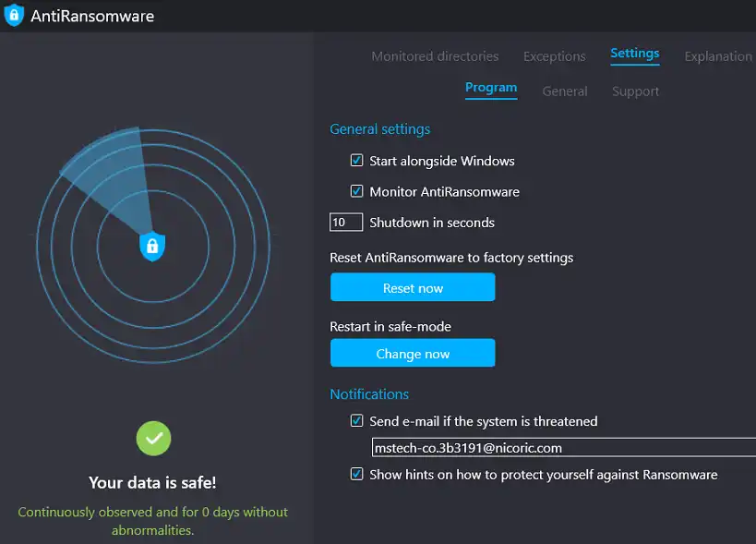The image size is (756, 544).
Task: Click the Shutdown in seconds number field
Action: (x=346, y=223)
